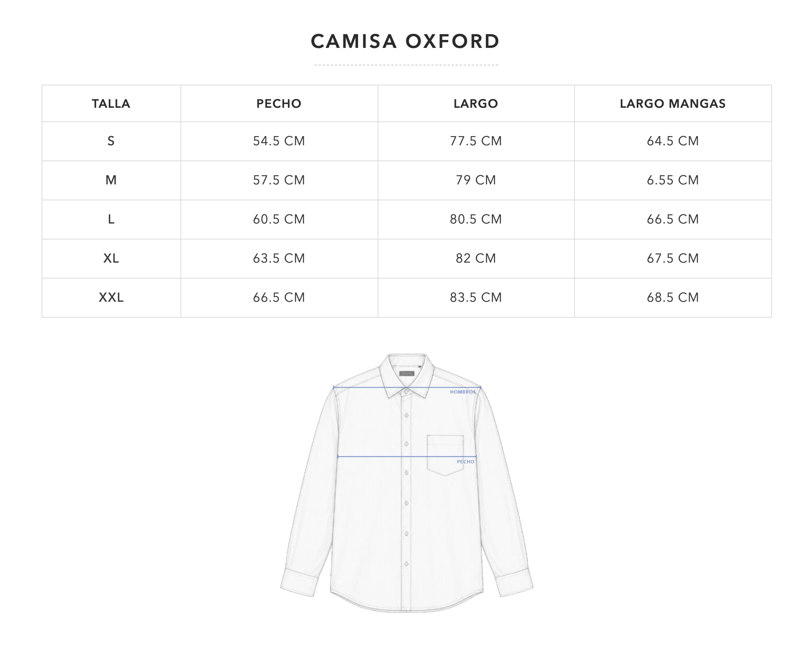812x657 pixels.
Task: Click the 68.5 CM sleeve cell
Action: click(x=673, y=297)
